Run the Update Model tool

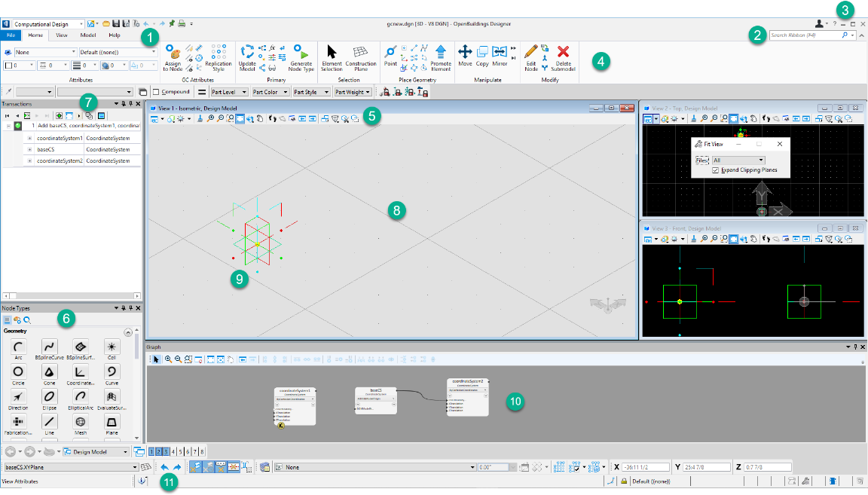click(247, 54)
